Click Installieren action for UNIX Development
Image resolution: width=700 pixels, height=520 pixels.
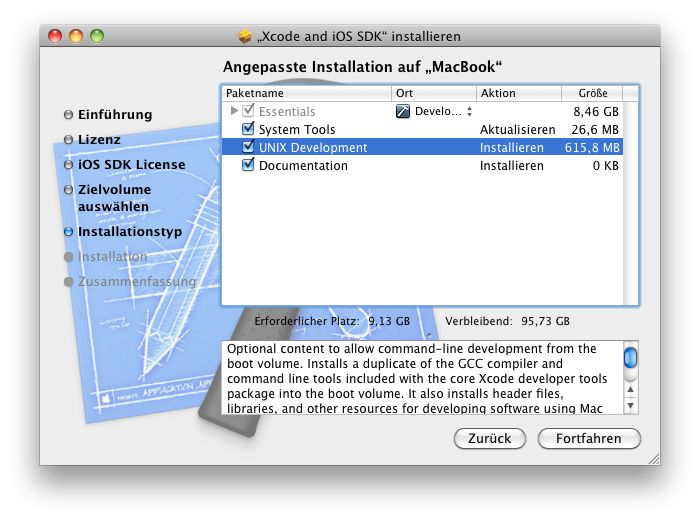pos(512,148)
